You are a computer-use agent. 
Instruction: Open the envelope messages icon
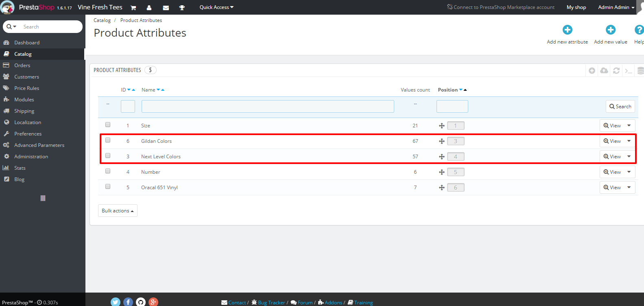166,7
